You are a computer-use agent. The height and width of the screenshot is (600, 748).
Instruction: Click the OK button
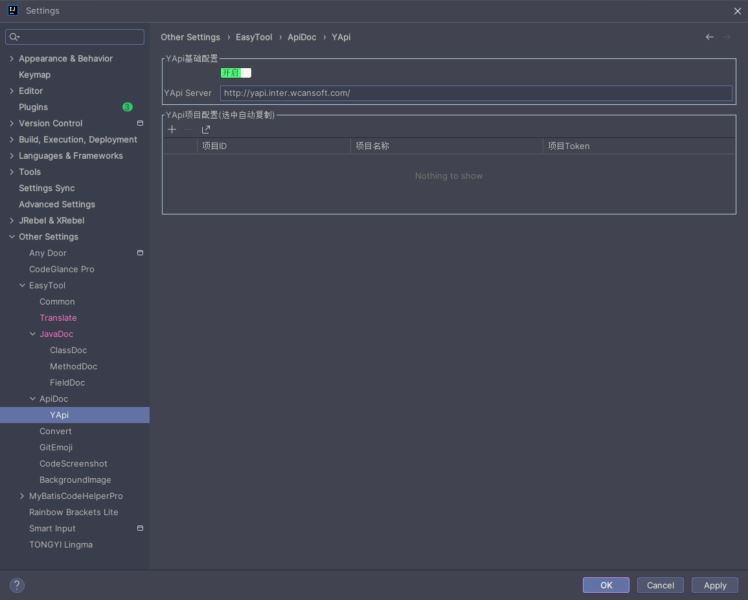point(606,585)
